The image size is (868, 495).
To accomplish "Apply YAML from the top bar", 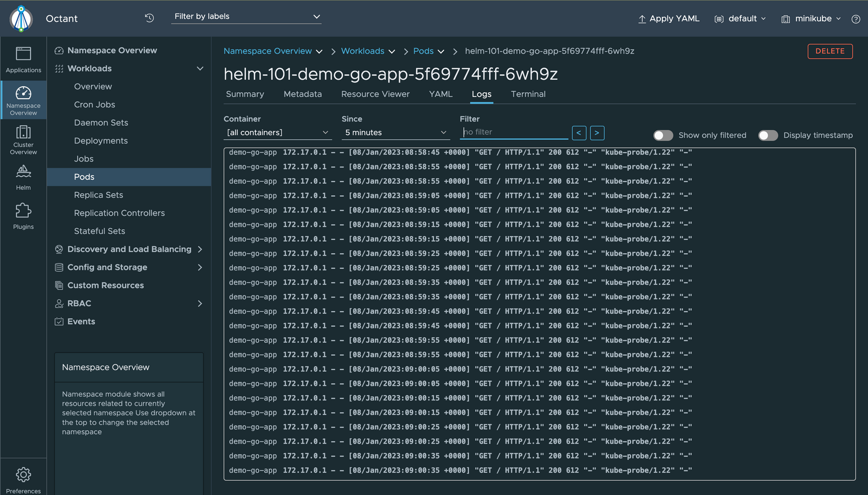I will (668, 18).
